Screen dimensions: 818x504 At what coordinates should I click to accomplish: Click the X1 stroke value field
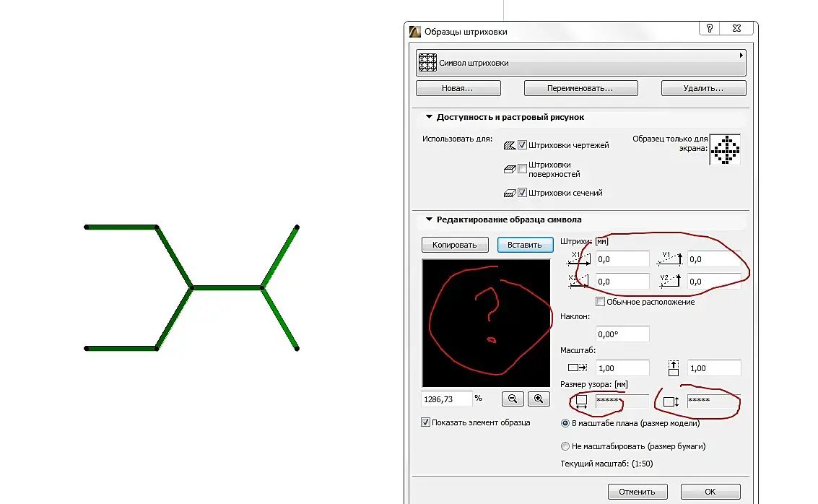coord(622,258)
